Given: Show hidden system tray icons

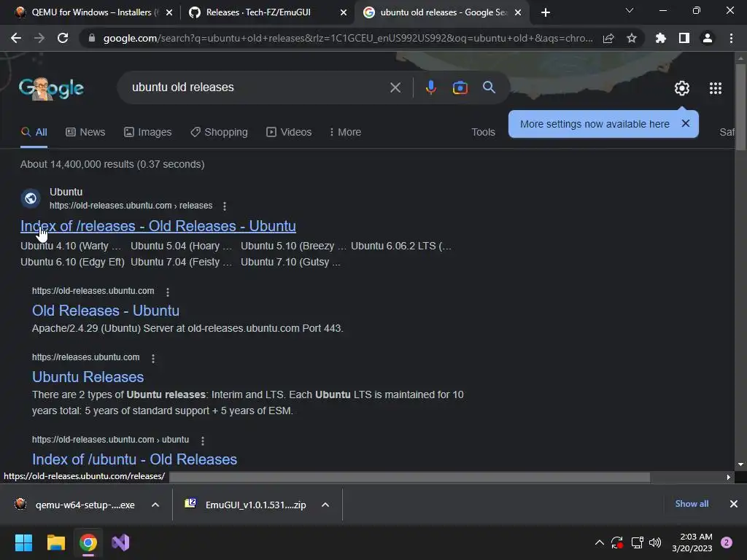Looking at the screenshot, I should (600, 542).
